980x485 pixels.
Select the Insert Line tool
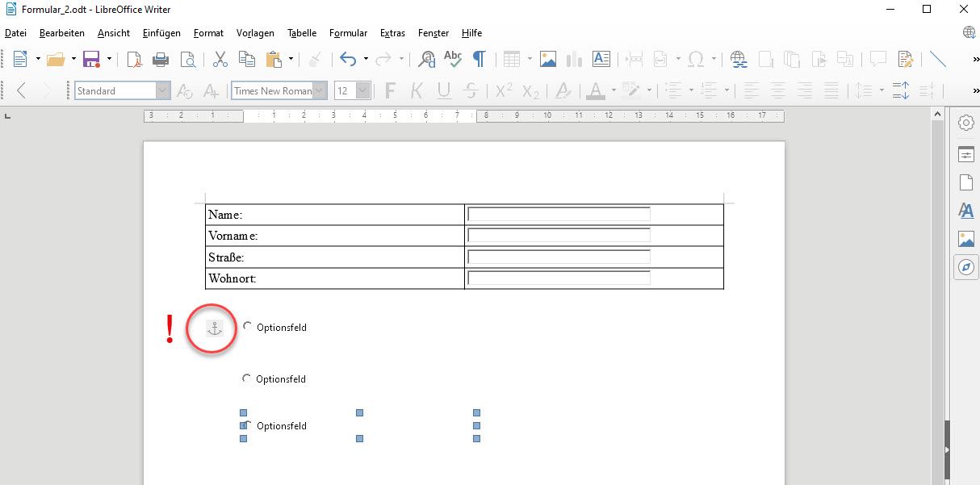pos(938,59)
